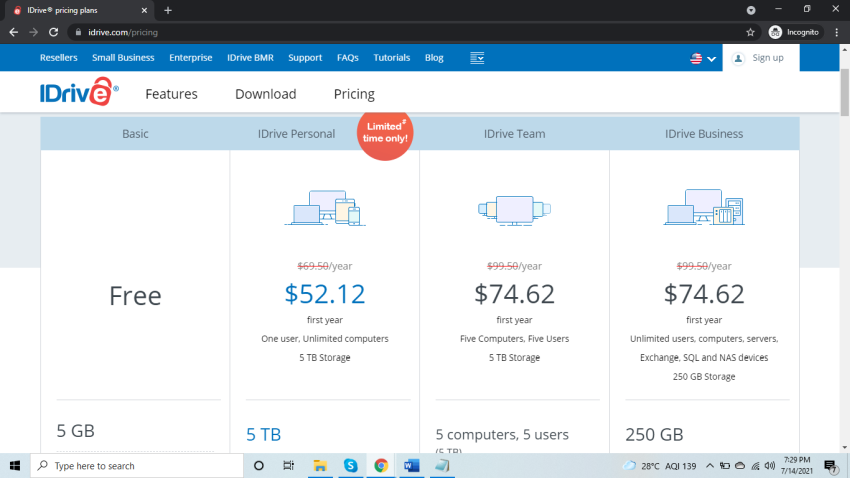Open Support page
This screenshot has height=478, width=850.
pyautogui.click(x=305, y=57)
